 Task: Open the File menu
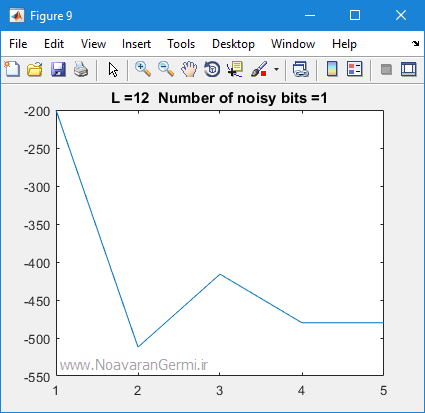point(18,44)
